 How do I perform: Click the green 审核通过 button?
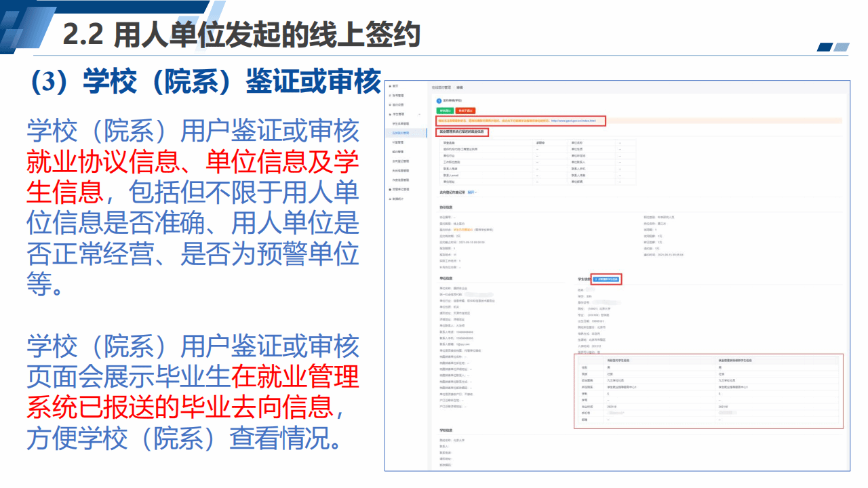[445, 110]
